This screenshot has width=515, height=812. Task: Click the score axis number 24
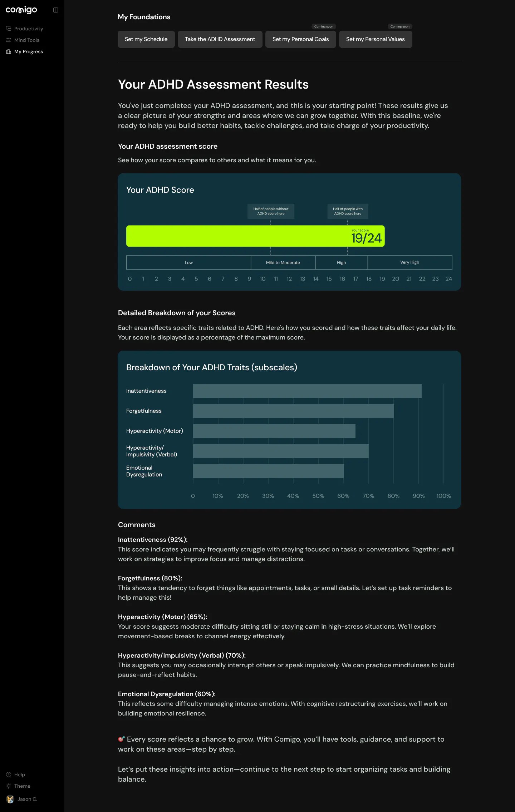pos(448,279)
